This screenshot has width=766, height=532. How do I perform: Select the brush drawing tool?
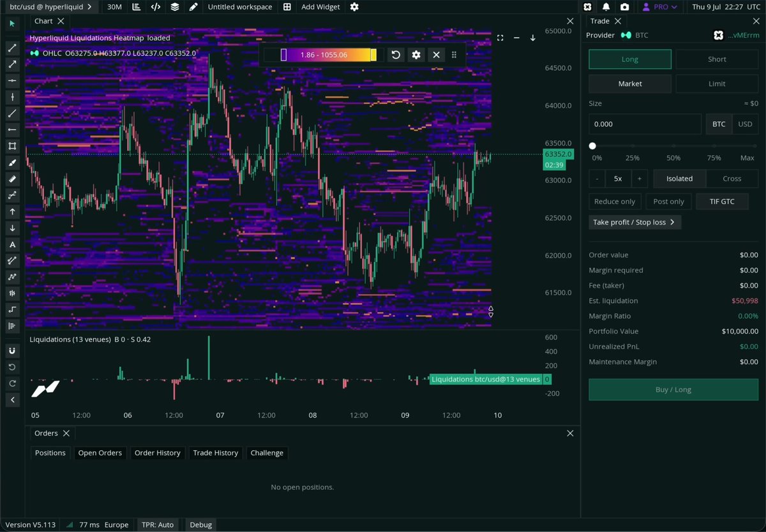[12, 163]
